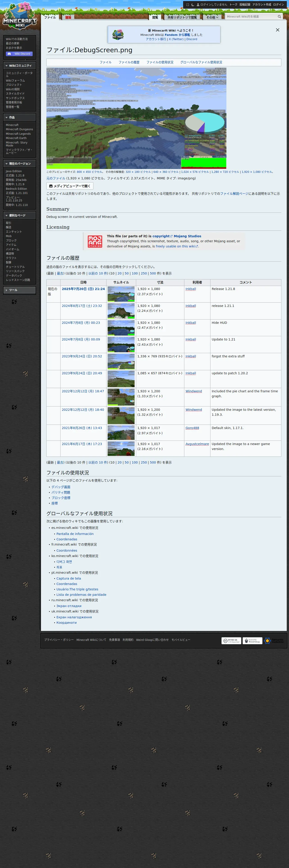Open the Weird Gloop hosted badge
This screenshot has height=868, width=289.
tap(253, 641)
